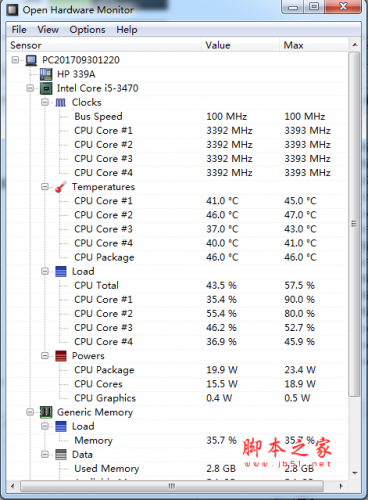The height and width of the screenshot is (500, 368).
Task: Collapse the Powers tree branch
Action: [45, 356]
